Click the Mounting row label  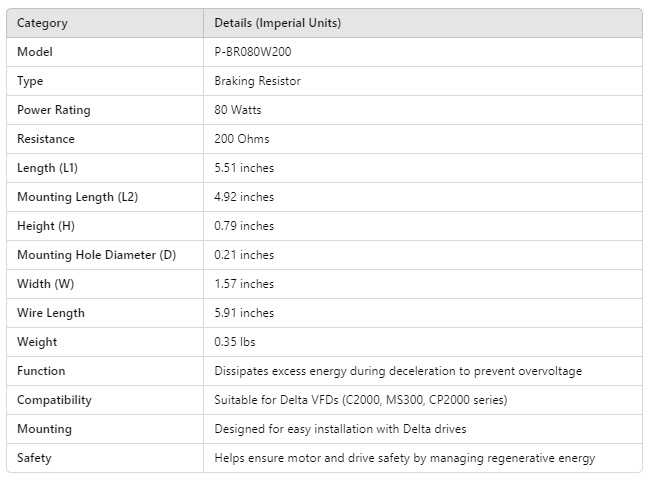[44, 429]
